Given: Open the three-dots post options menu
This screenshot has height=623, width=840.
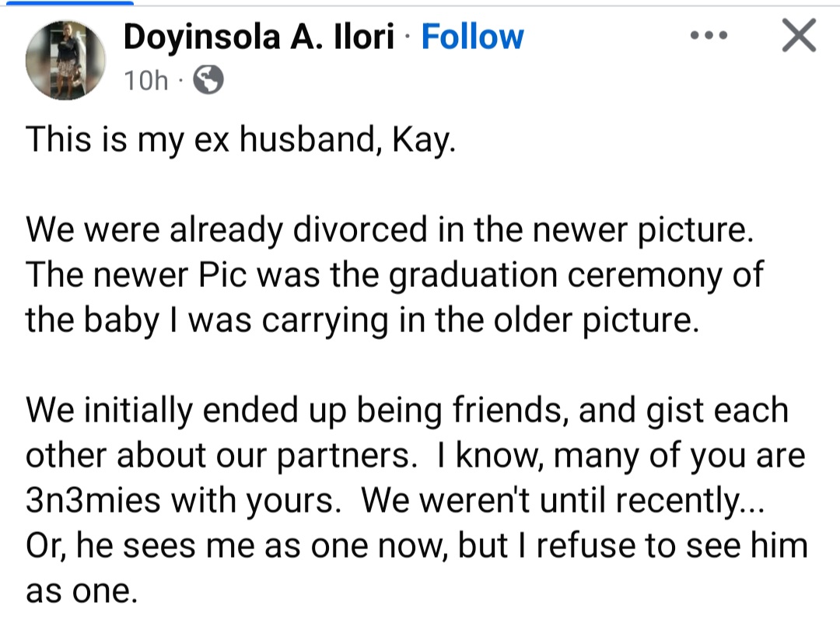Looking at the screenshot, I should [708, 37].
